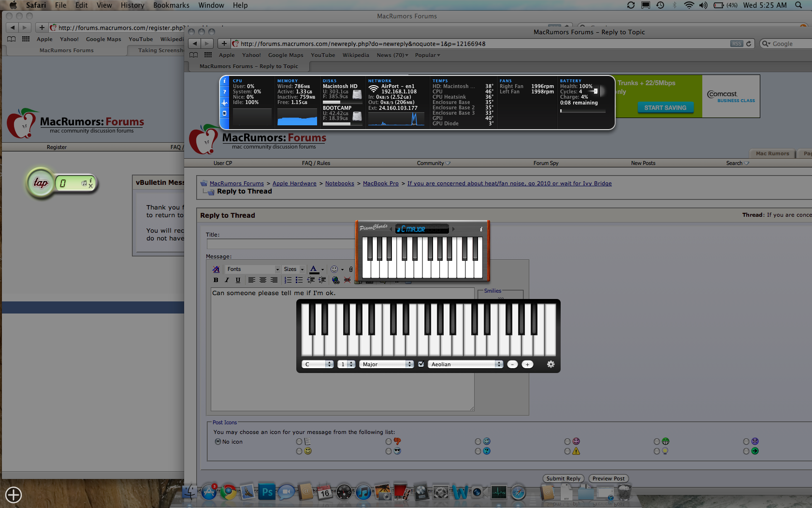Viewport: 812px width, 508px height.
Task: Click the text color A swatch
Action: 314,269
